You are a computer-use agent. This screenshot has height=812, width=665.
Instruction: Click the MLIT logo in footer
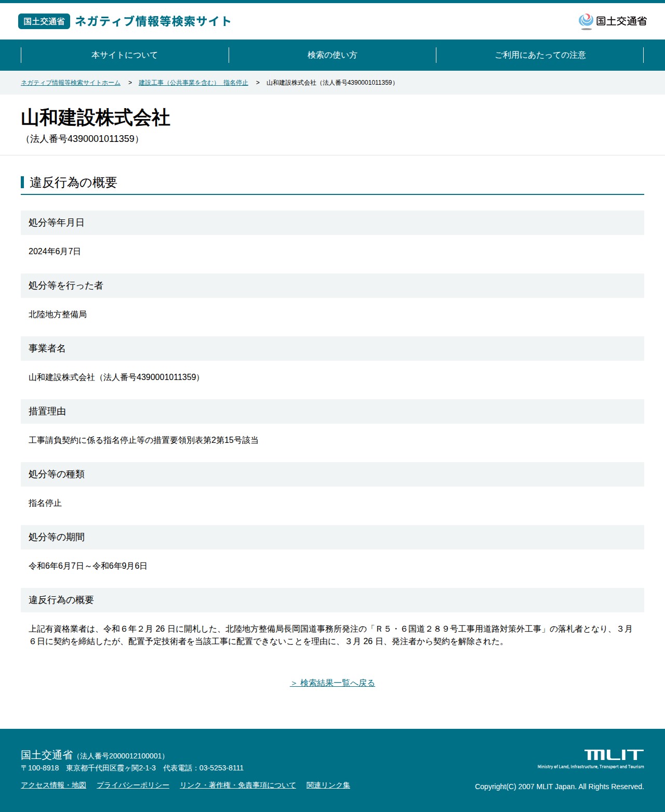pyautogui.click(x=591, y=759)
